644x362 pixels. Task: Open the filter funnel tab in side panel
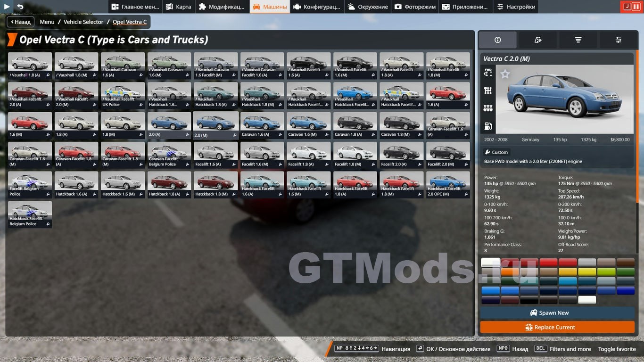click(x=578, y=40)
